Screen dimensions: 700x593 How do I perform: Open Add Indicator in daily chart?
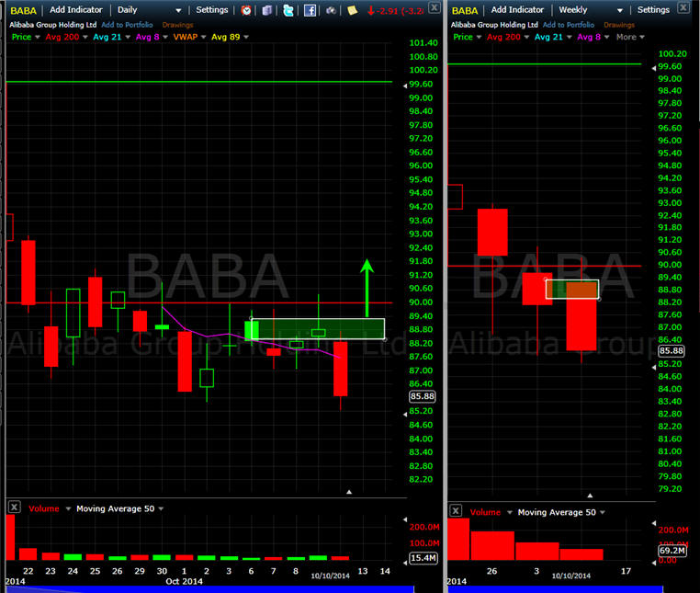[76, 10]
